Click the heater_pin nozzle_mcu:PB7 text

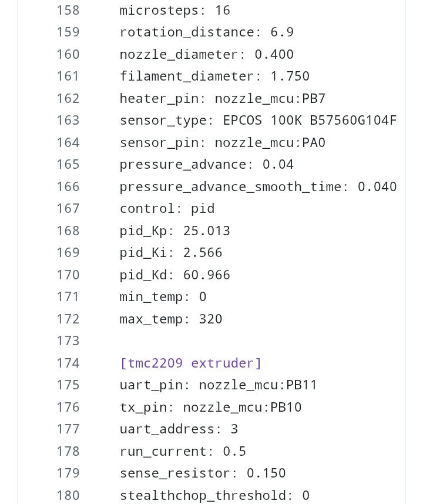(x=222, y=99)
